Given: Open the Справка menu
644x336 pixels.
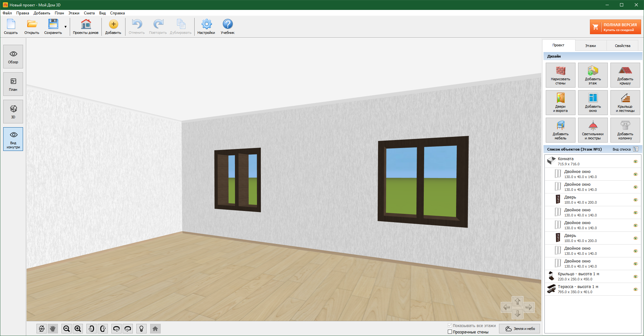Looking at the screenshot, I should [x=117, y=13].
